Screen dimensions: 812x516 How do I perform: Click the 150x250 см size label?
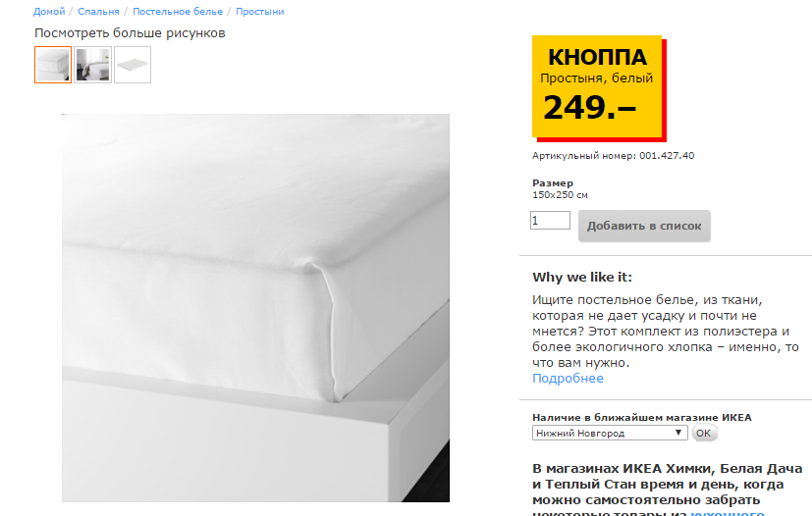560,195
